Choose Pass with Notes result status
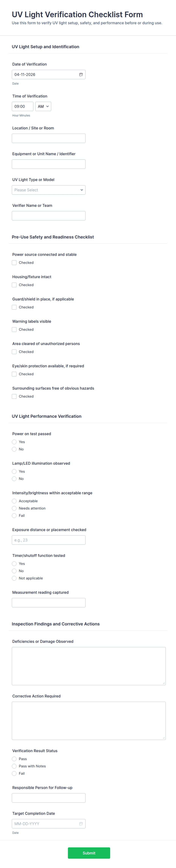Viewport: 176px width, 868px height. coord(14,766)
